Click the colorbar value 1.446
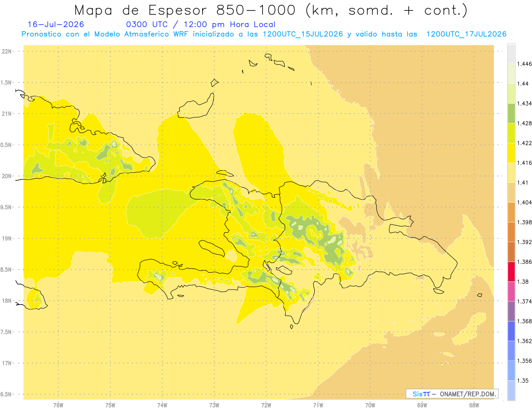The width and height of the screenshot is (532, 411). click(525, 64)
